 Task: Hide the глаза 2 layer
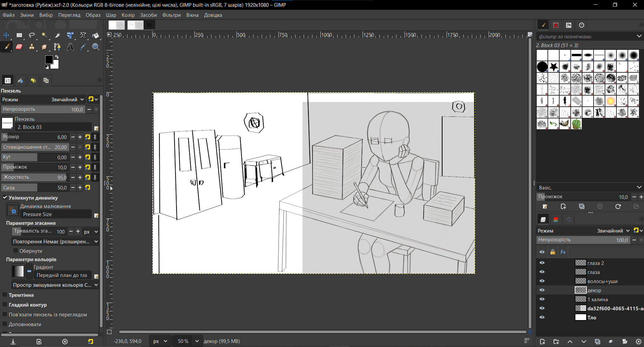pyautogui.click(x=542, y=263)
